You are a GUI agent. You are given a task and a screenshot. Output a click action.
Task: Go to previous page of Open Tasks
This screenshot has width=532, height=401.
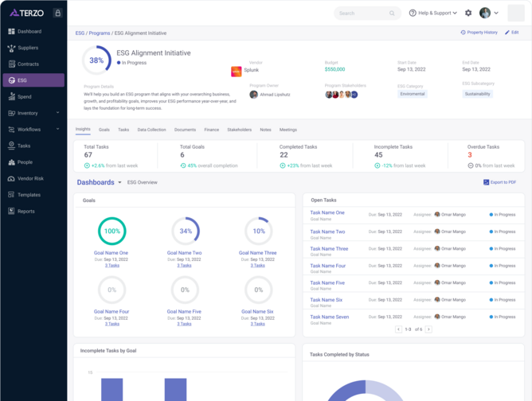point(399,329)
